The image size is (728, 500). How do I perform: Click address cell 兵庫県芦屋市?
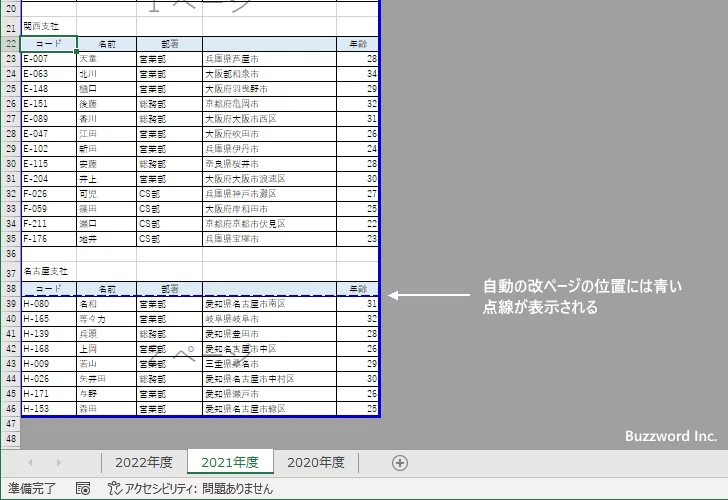point(269,59)
